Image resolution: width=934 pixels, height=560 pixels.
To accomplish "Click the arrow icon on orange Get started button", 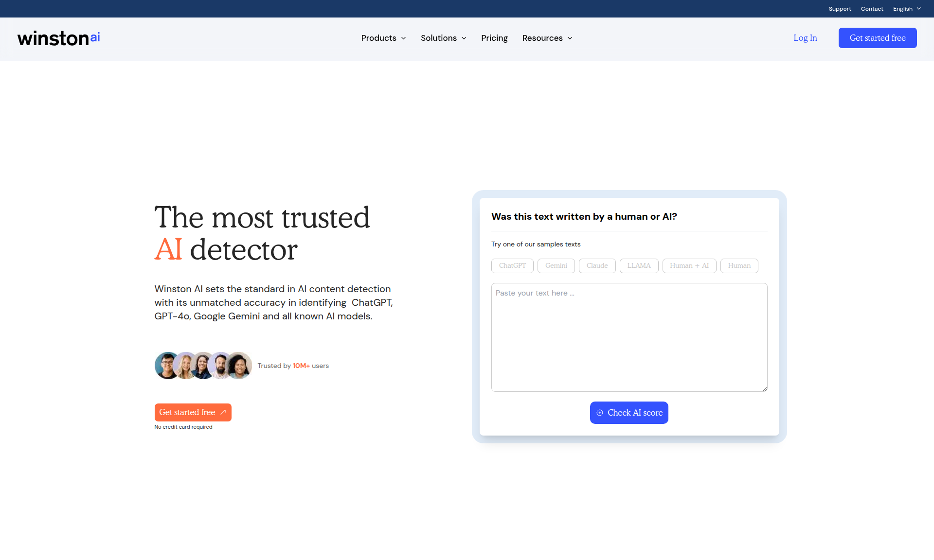I will (x=223, y=412).
